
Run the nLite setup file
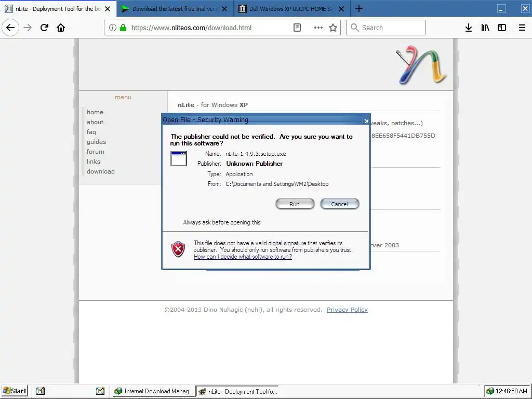tap(295, 204)
